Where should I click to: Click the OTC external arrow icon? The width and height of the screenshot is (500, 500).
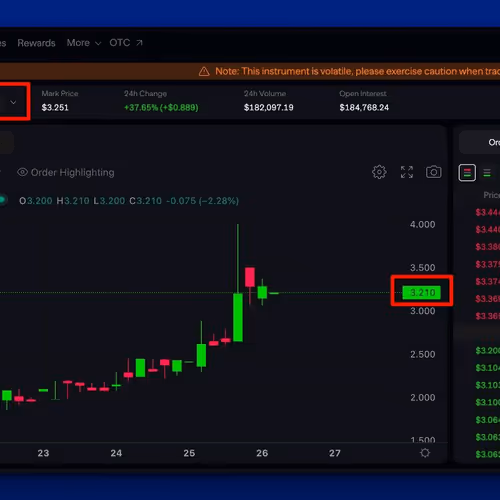click(139, 43)
